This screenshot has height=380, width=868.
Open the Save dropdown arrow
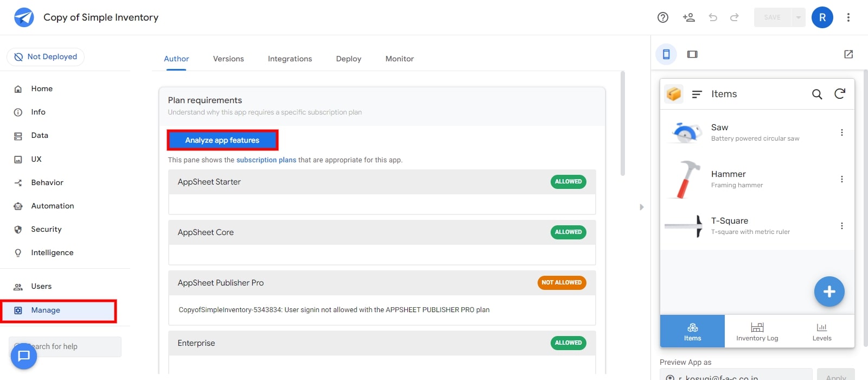(798, 17)
